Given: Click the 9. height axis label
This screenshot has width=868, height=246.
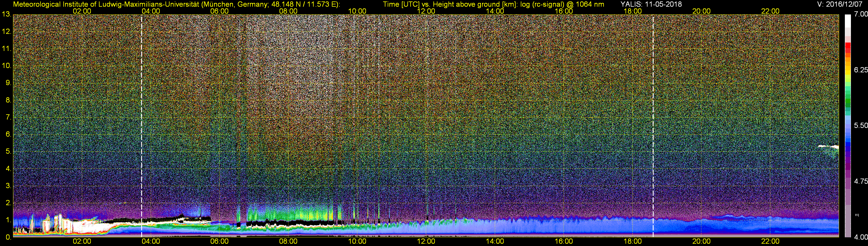Looking at the screenshot, I should click(8, 83).
